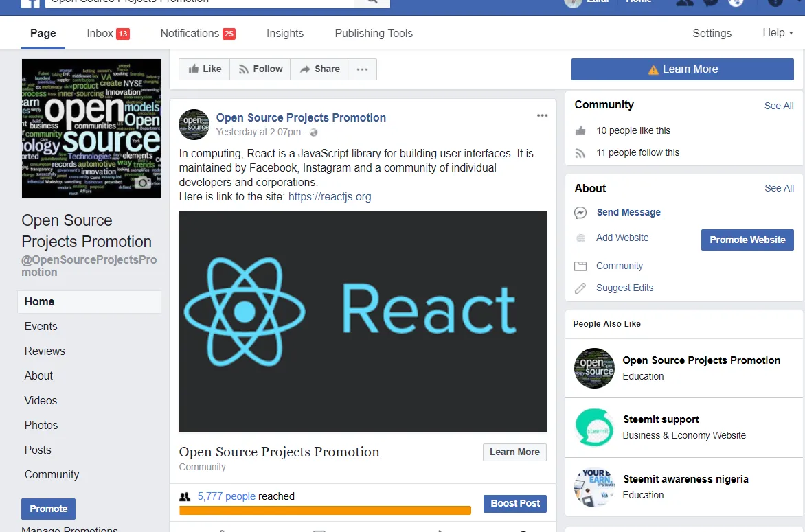Click the Business & Economy Website category text
Image resolution: width=805 pixels, height=532 pixels.
[684, 435]
